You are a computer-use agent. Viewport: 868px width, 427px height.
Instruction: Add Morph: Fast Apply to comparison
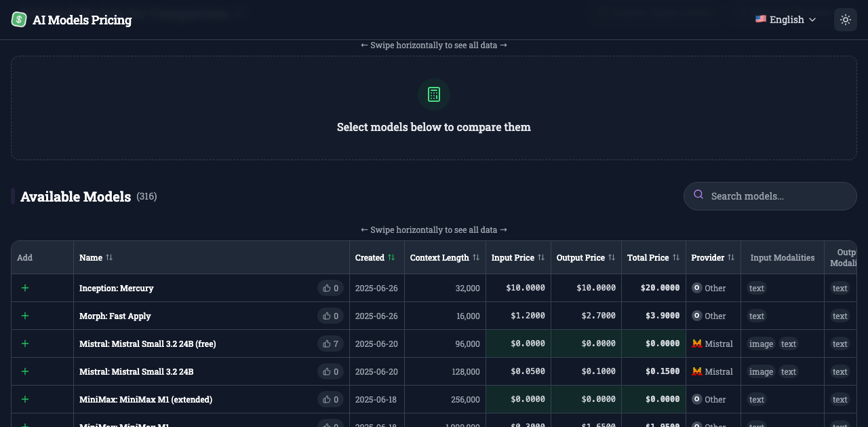pyautogui.click(x=25, y=316)
